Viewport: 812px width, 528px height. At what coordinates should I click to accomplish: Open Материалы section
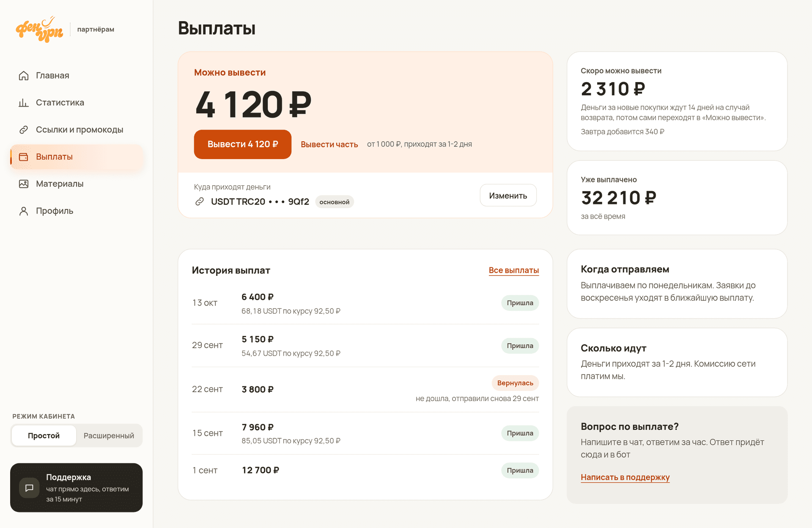click(x=77, y=184)
